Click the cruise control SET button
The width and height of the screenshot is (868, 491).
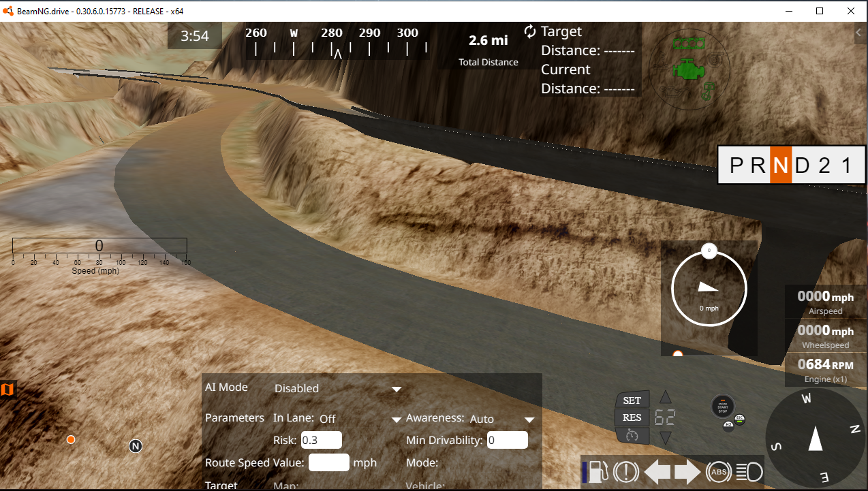click(x=632, y=400)
